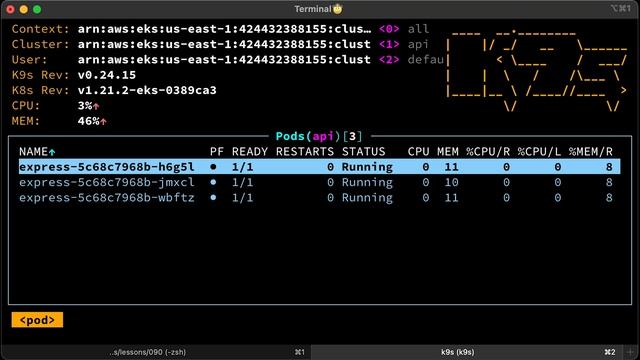Image resolution: width=640 pixels, height=360 pixels.
Task: Click the <pod> breadcrumb label
Action: (37, 320)
